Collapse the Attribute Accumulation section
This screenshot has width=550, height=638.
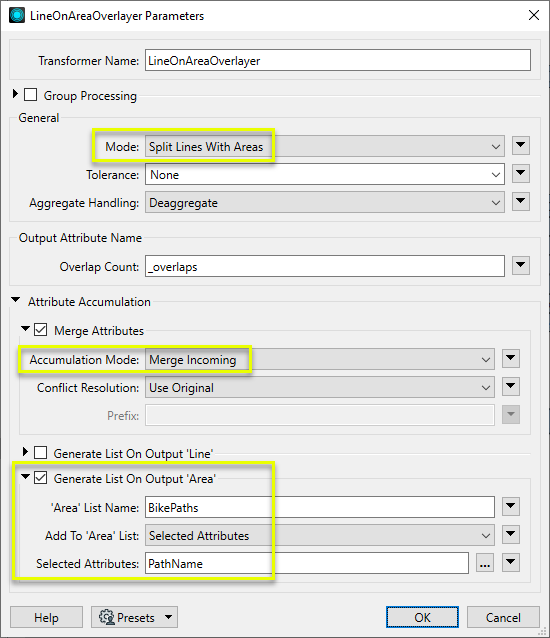click(15, 300)
